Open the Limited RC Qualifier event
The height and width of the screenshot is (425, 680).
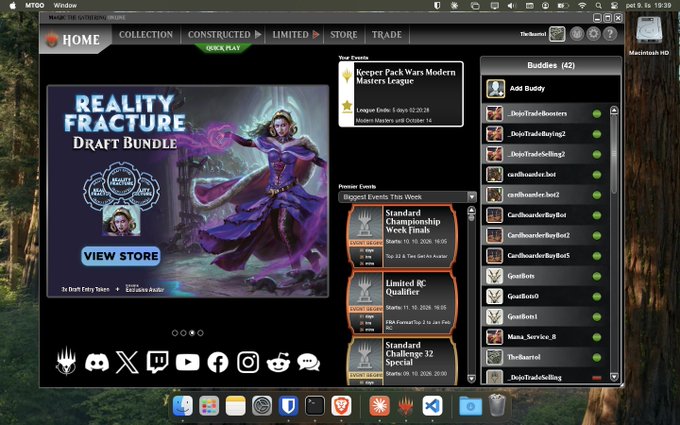(402, 303)
